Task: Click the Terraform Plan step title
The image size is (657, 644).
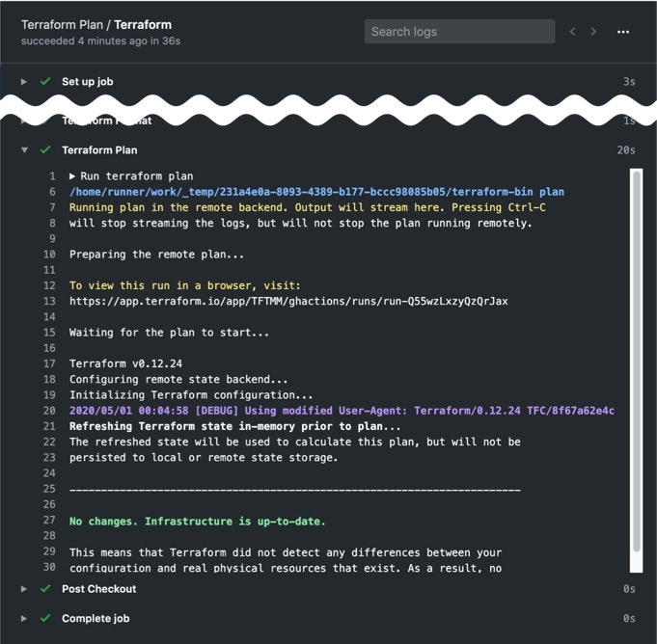Action: pos(99,150)
